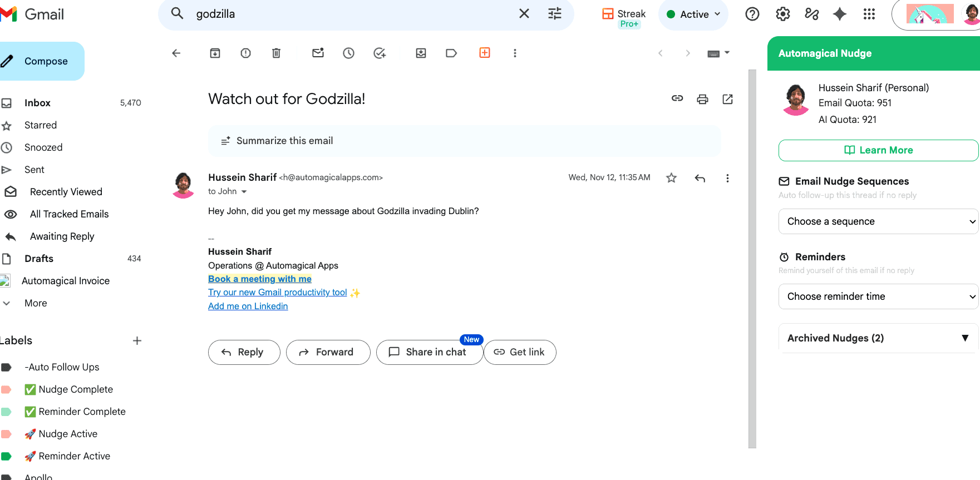
Task: Select the Nudge Active label
Action: click(68, 434)
